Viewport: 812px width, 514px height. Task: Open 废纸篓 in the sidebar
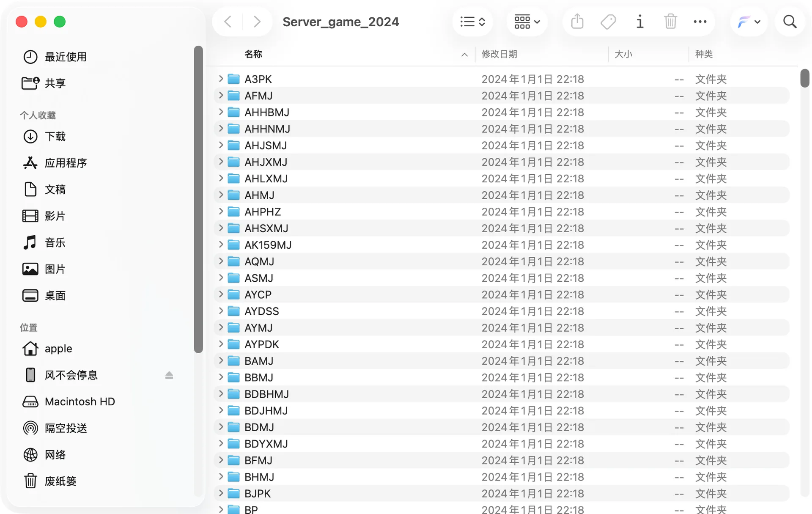pyautogui.click(x=60, y=481)
